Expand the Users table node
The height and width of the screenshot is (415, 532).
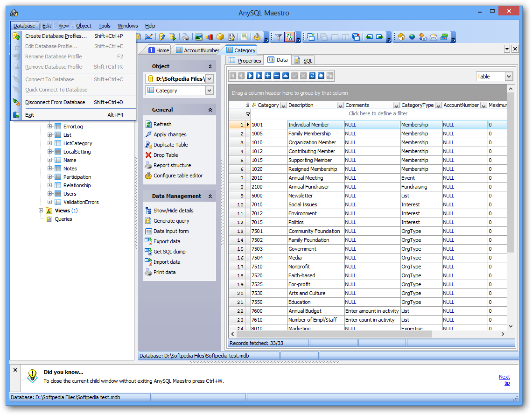click(x=49, y=193)
